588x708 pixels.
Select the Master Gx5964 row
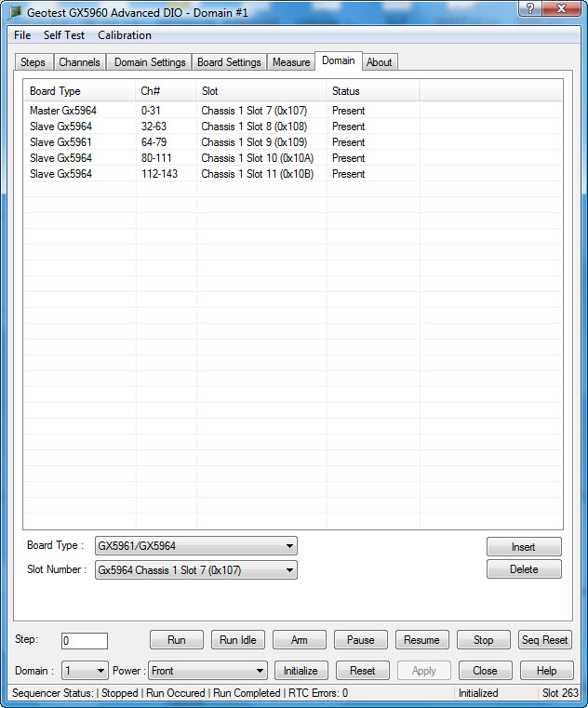pyautogui.click(x=293, y=111)
